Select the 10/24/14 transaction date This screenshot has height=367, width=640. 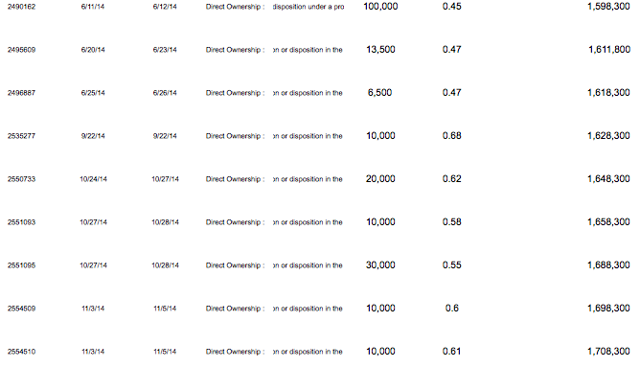pyautogui.click(x=93, y=179)
